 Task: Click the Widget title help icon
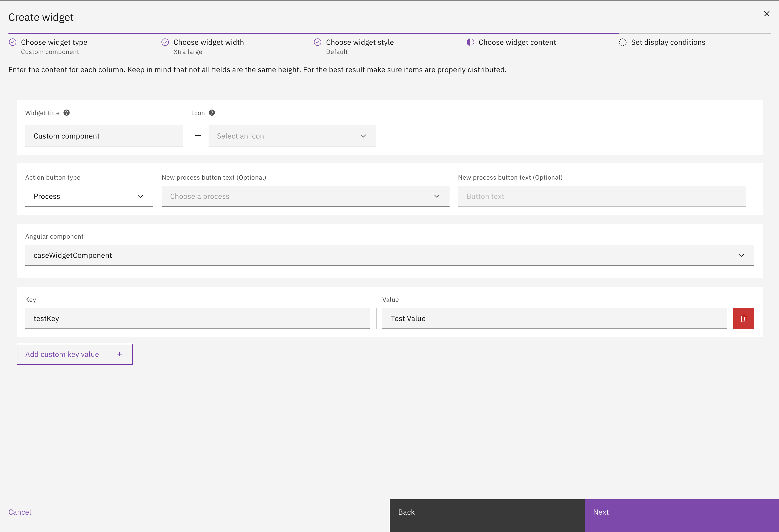coord(66,113)
